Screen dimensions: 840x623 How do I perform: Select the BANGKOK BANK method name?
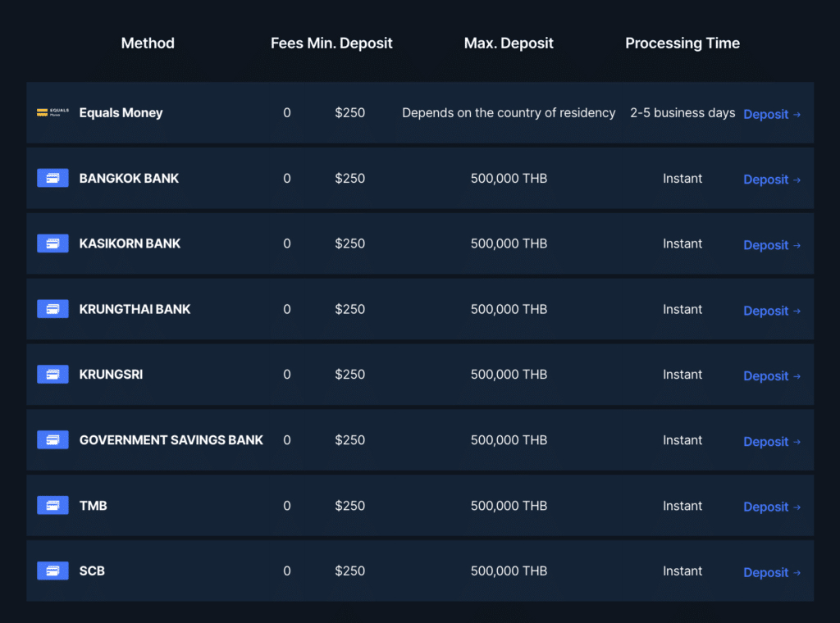click(129, 178)
